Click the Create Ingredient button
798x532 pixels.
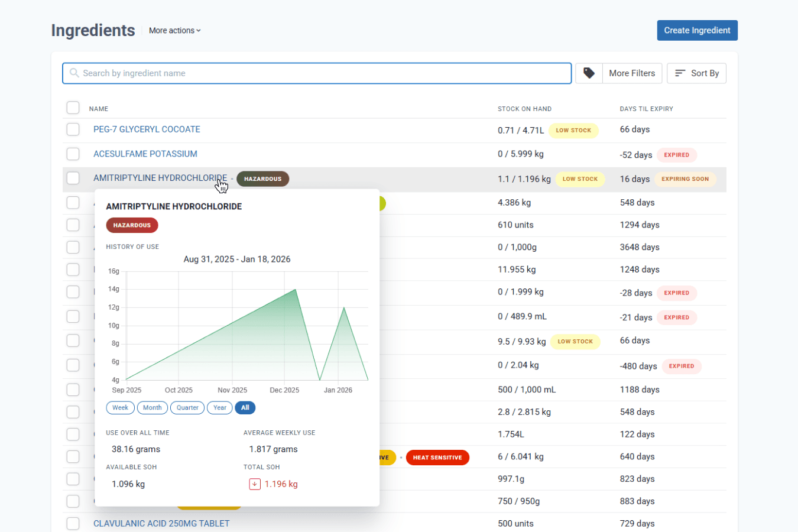[x=697, y=31]
